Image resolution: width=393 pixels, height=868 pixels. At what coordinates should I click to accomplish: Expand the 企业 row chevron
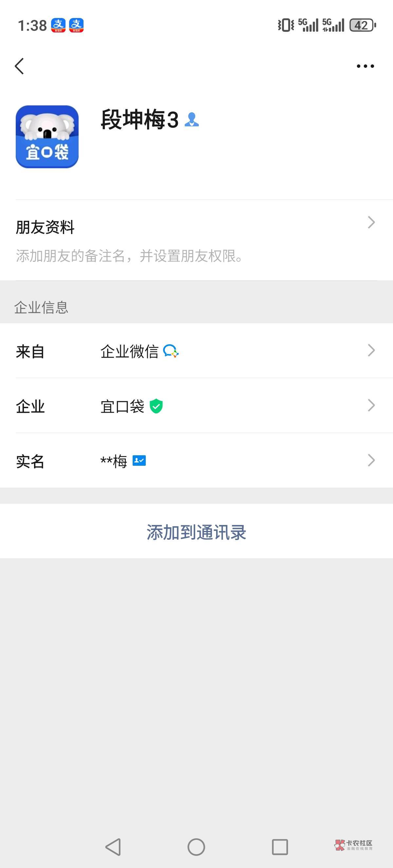point(371,405)
